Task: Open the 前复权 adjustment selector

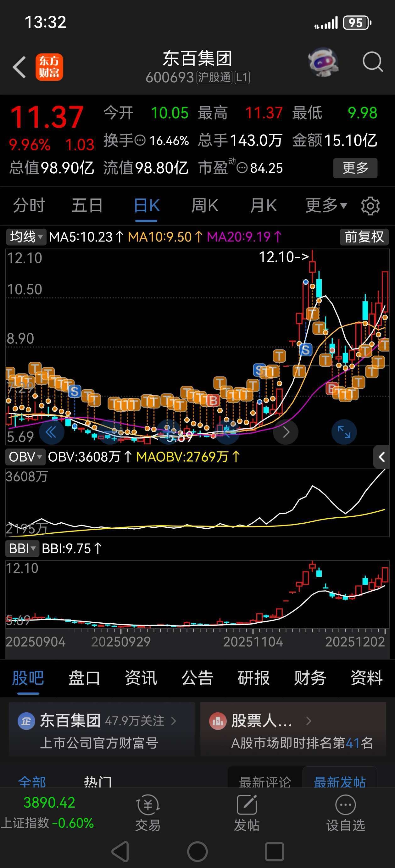Action: pyautogui.click(x=364, y=236)
